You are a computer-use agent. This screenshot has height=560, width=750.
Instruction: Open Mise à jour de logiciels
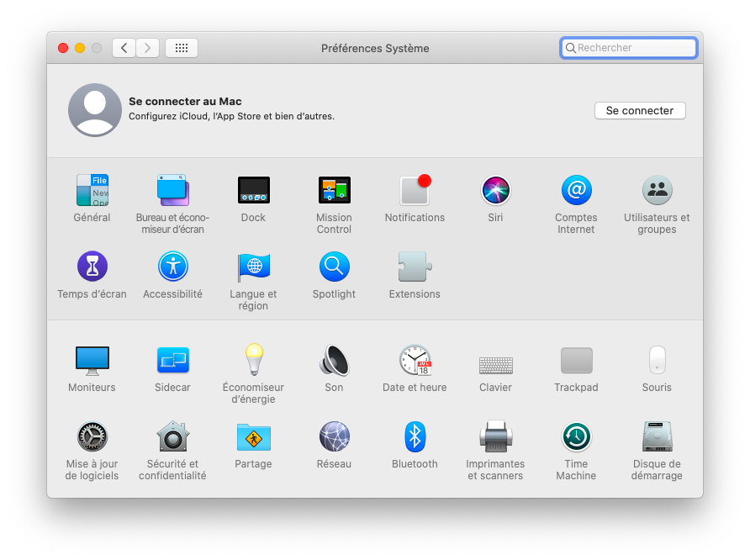click(x=92, y=436)
